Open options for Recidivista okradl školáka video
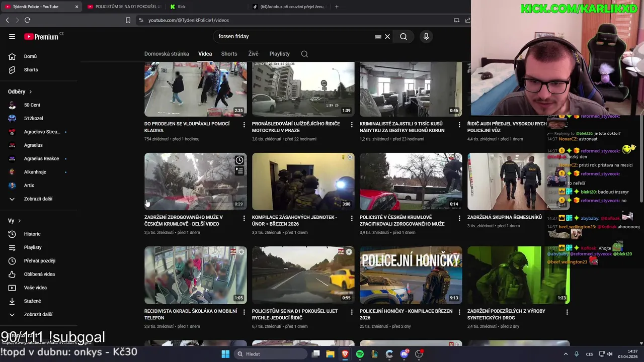 tap(244, 312)
